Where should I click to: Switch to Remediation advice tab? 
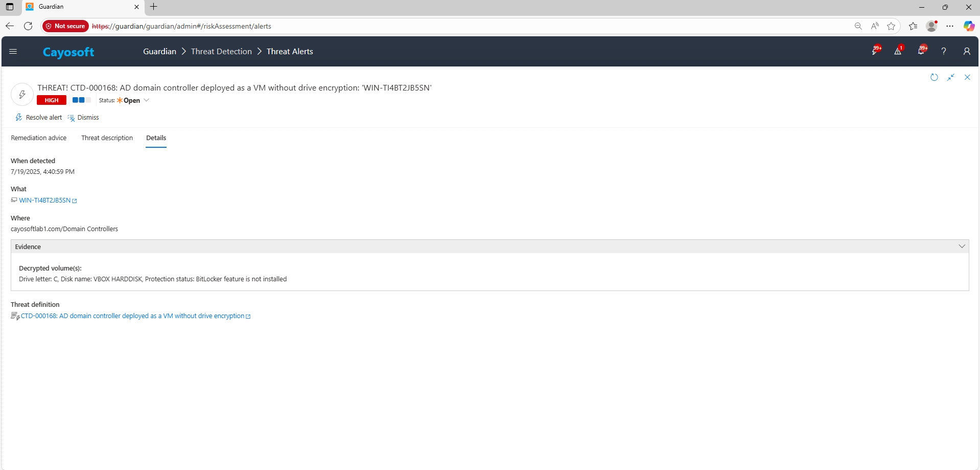[x=39, y=138]
